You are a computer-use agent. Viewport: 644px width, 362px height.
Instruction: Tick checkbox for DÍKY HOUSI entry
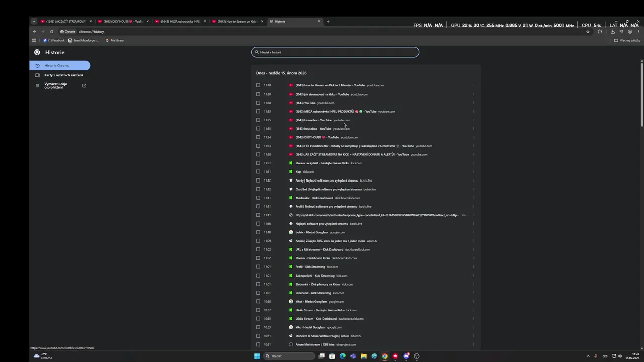[x=258, y=137]
